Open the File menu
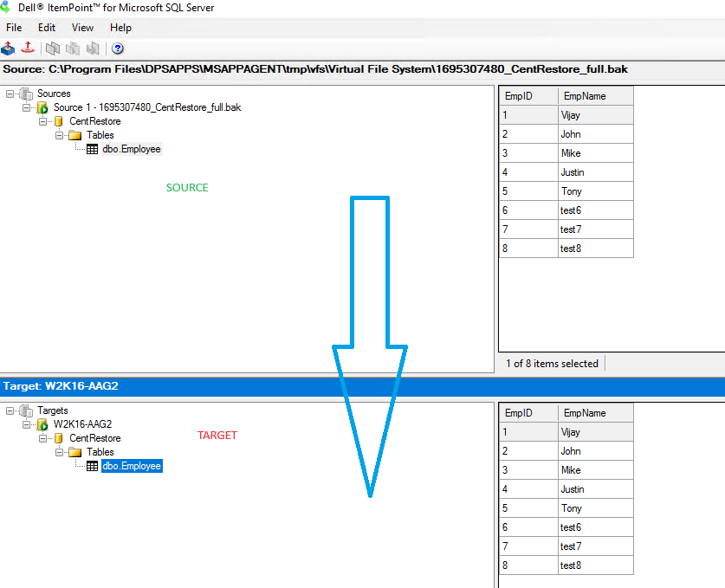Viewport: 725px width, 588px height. (14, 28)
